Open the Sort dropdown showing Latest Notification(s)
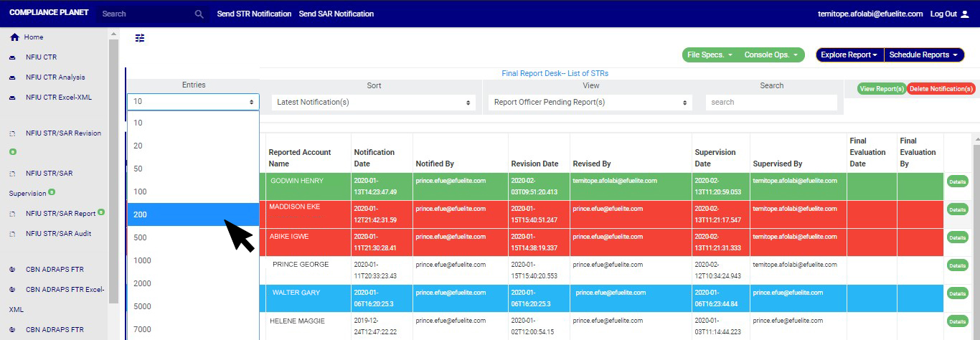 click(x=374, y=103)
